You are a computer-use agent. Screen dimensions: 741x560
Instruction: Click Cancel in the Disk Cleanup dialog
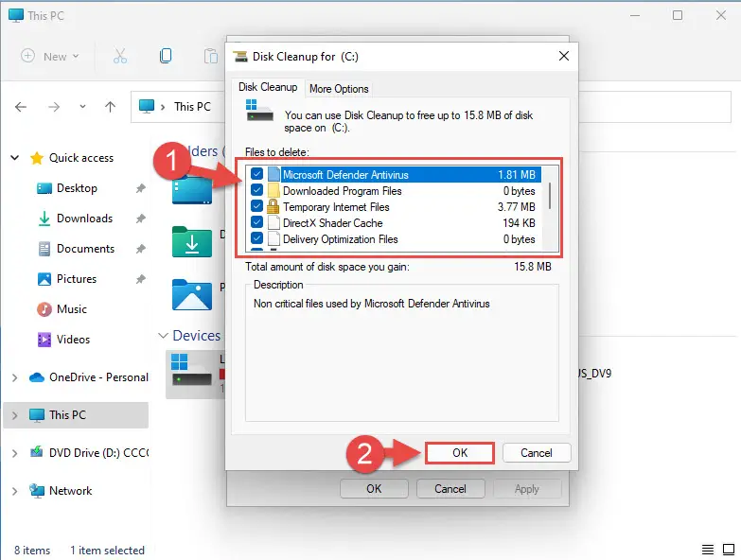(x=537, y=453)
